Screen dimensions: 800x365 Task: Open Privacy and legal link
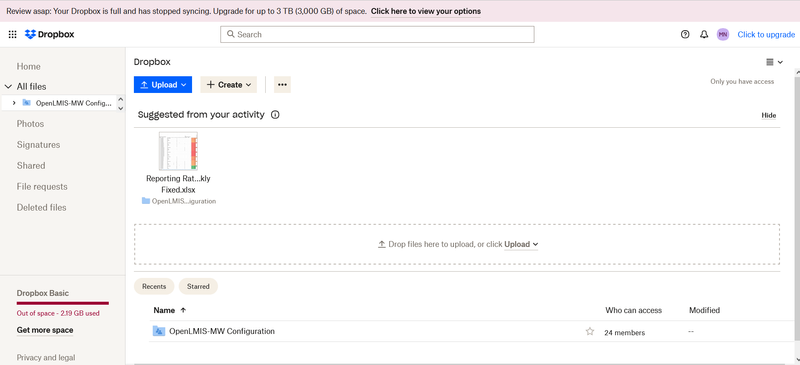46,358
